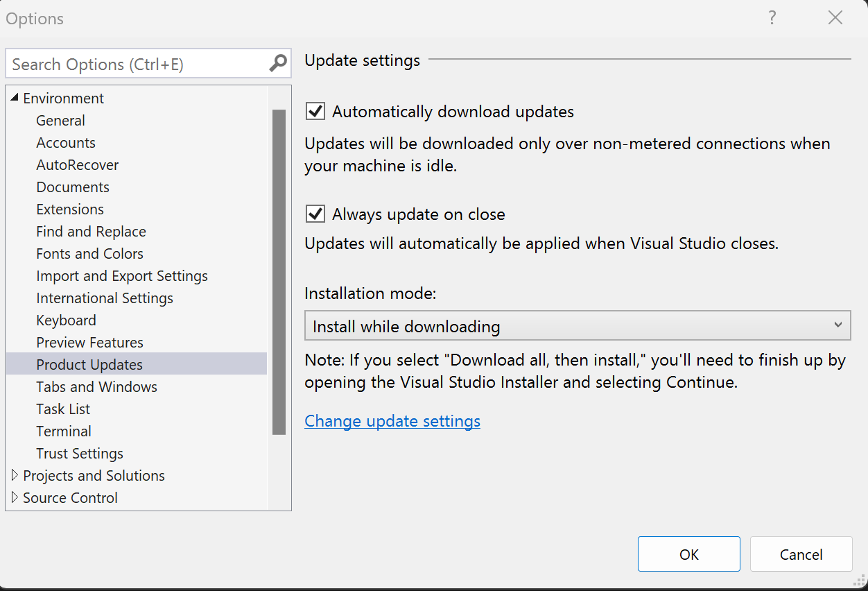Screen dimensions: 868x591
Task: Collapse the Environment tree node
Action: click(x=15, y=98)
